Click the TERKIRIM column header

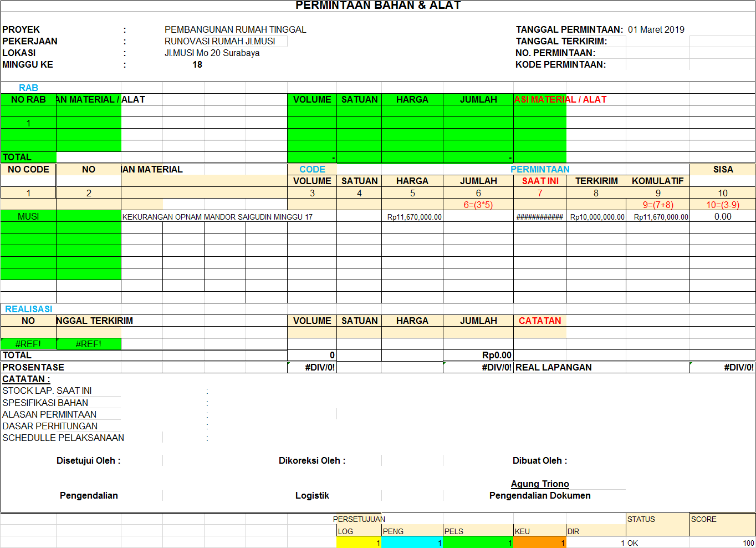596,181
